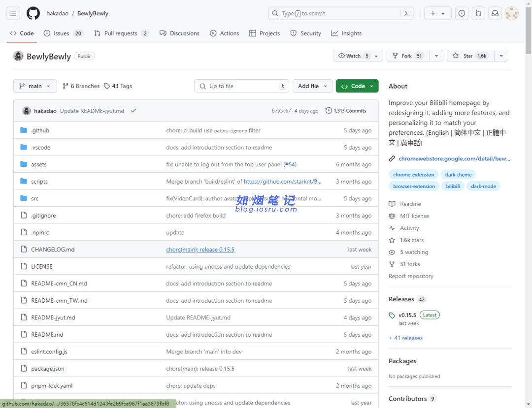The image size is (532, 408).
Task: Select the dark-mode topic tag
Action: (483, 186)
